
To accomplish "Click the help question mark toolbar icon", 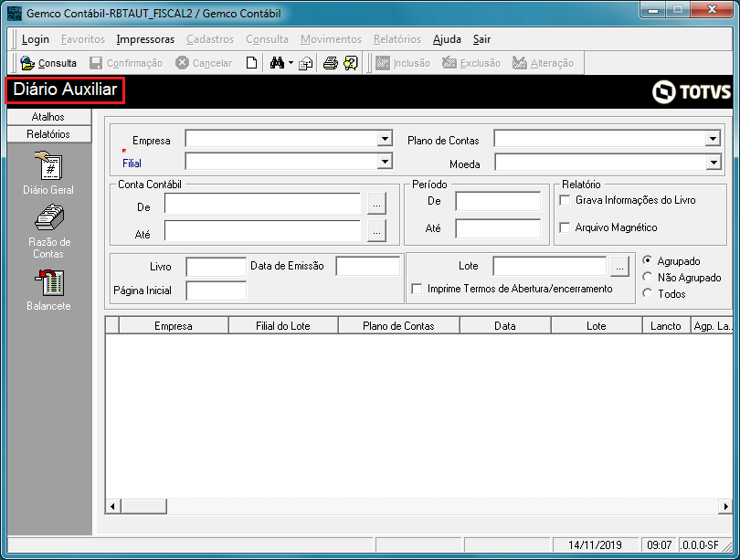I will pyautogui.click(x=351, y=63).
